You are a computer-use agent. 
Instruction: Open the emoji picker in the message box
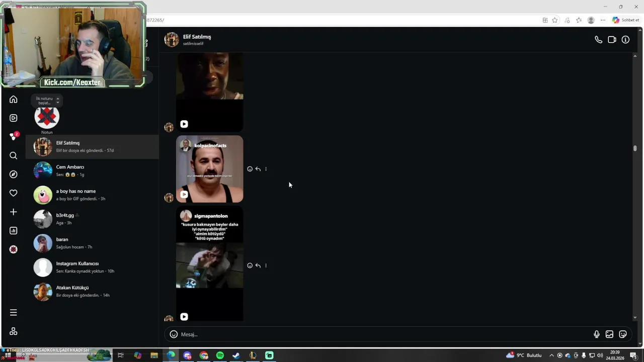pos(174,334)
